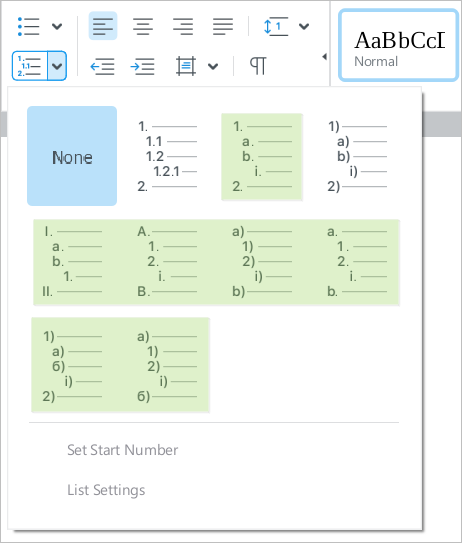Toggle align right button

point(183,26)
